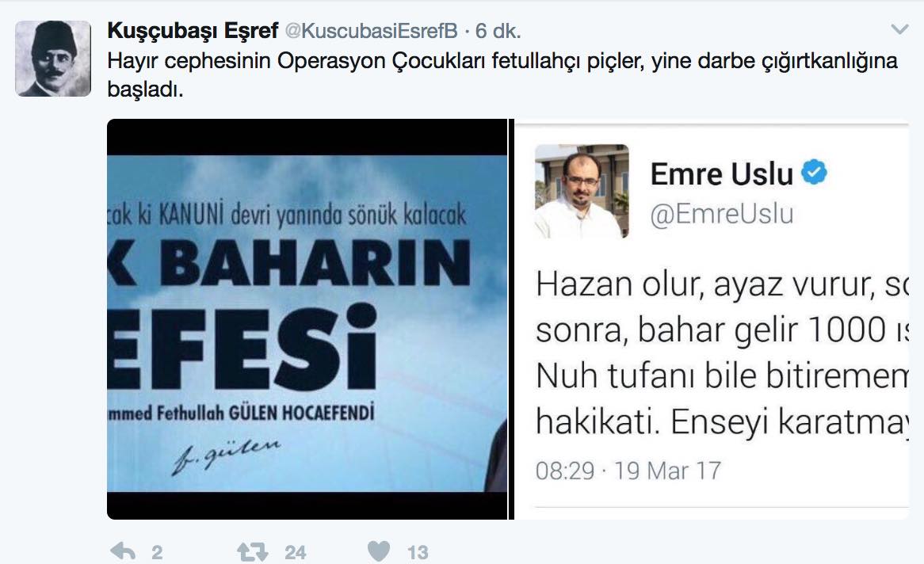Click the like count 13

418,552
